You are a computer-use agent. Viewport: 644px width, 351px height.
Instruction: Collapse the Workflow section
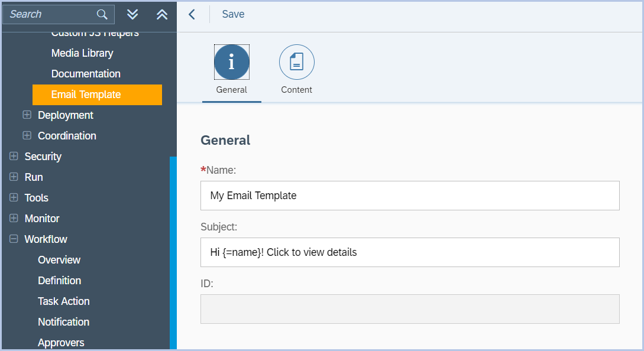point(14,239)
